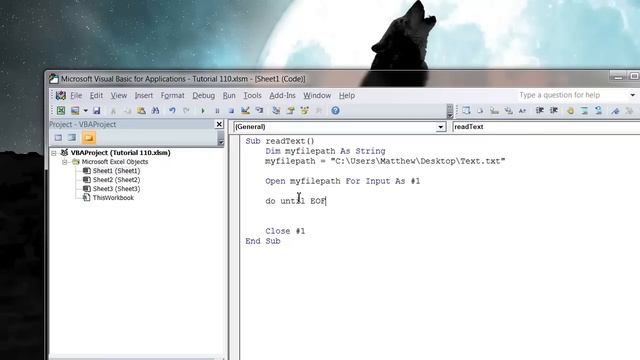Screen dimensions: 640x360
Task: Click the List Properties/Methods icon
Action: (466, 111)
